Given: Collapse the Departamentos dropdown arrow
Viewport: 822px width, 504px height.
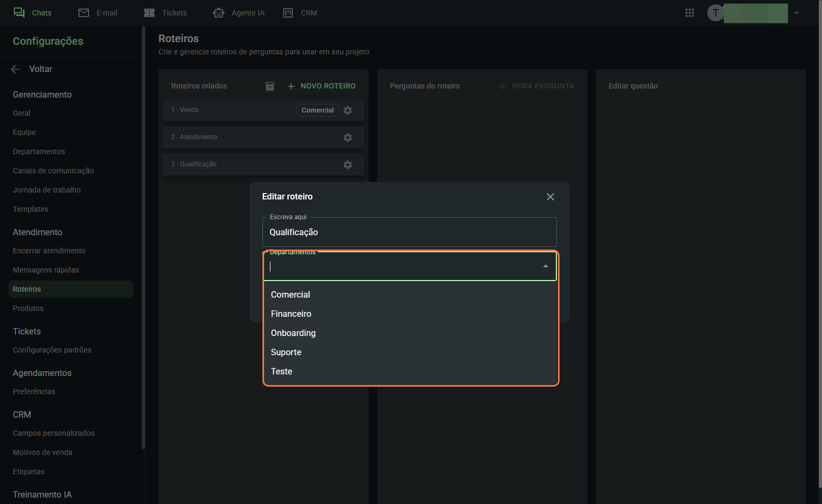Looking at the screenshot, I should [545, 266].
